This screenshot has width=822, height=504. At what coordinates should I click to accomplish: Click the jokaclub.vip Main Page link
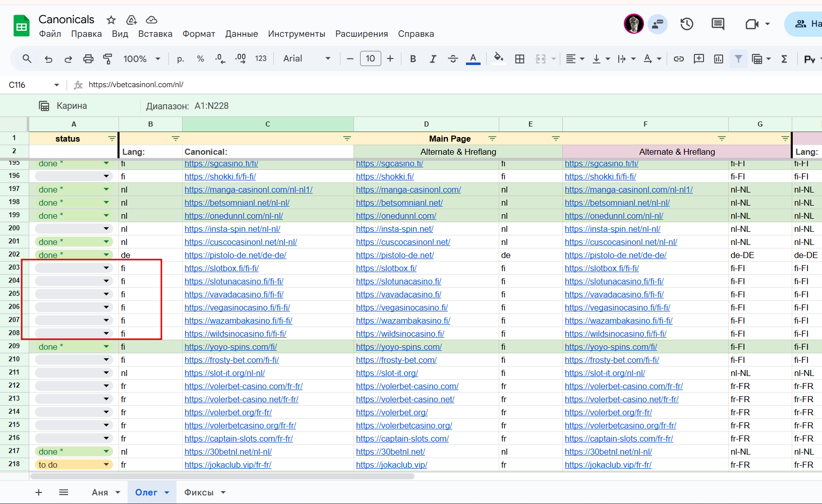click(x=391, y=465)
